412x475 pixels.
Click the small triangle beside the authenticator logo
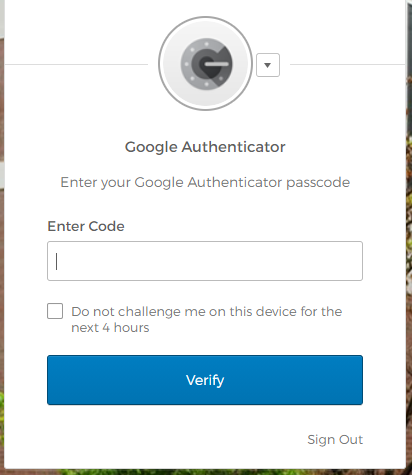pyautogui.click(x=267, y=65)
